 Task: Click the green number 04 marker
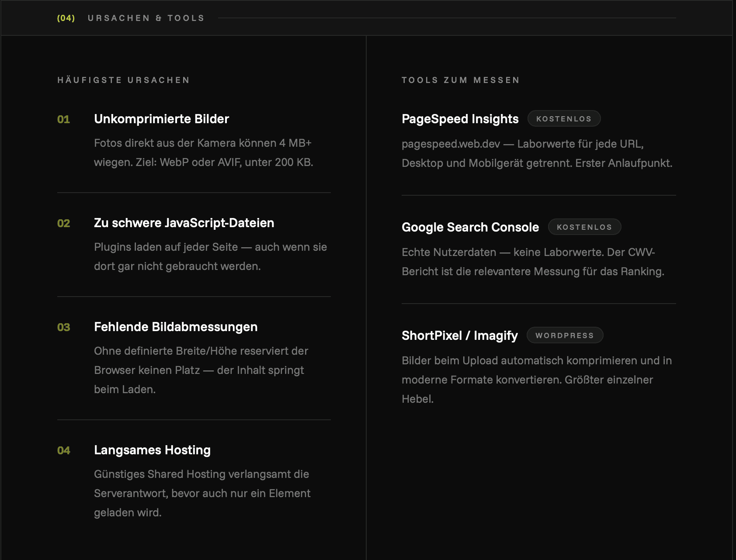[64, 450]
